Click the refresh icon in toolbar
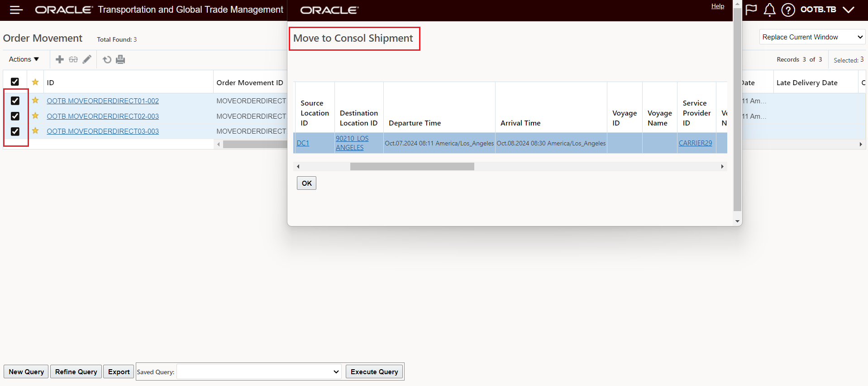This screenshot has height=386, width=868. pyautogui.click(x=107, y=59)
